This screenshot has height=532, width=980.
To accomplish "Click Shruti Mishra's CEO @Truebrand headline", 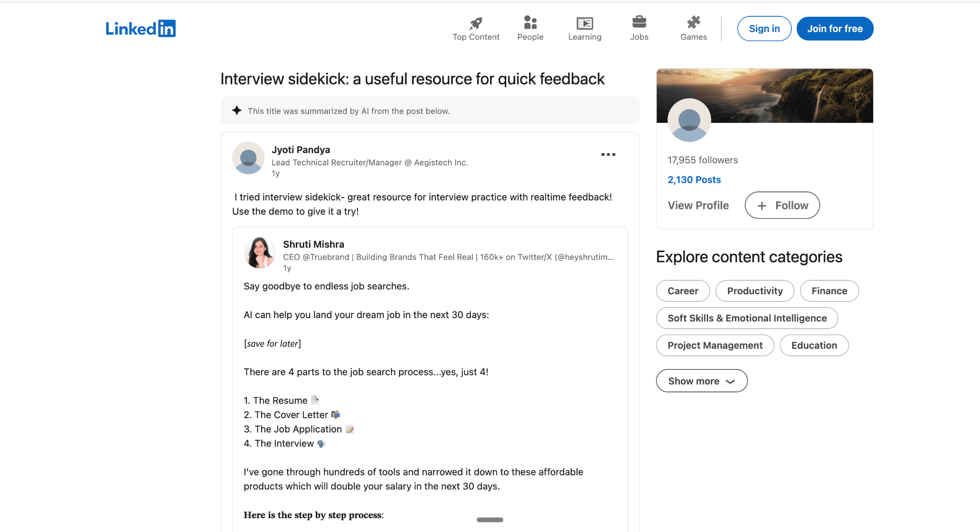I will pos(448,257).
